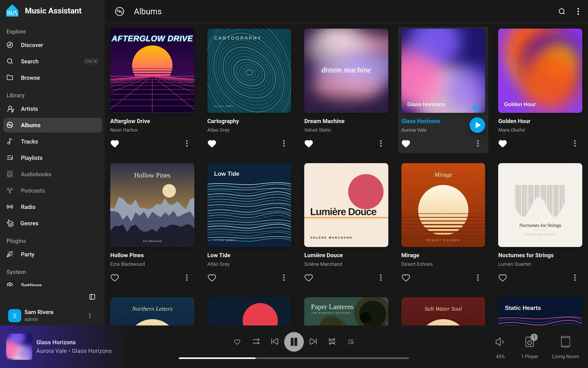Play Glass Horizons with the blue play button
This screenshot has height=368, width=588.
pyautogui.click(x=477, y=125)
